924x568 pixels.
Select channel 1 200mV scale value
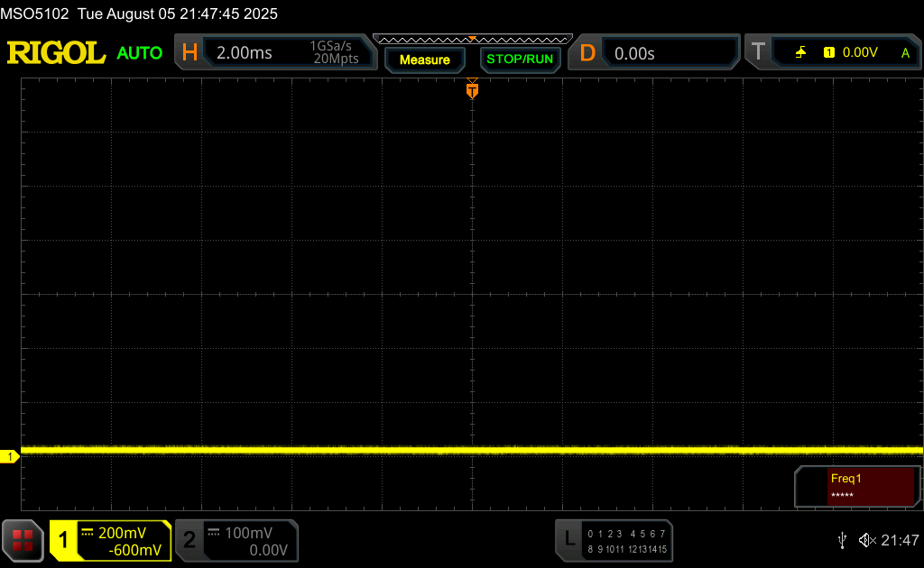click(x=122, y=533)
